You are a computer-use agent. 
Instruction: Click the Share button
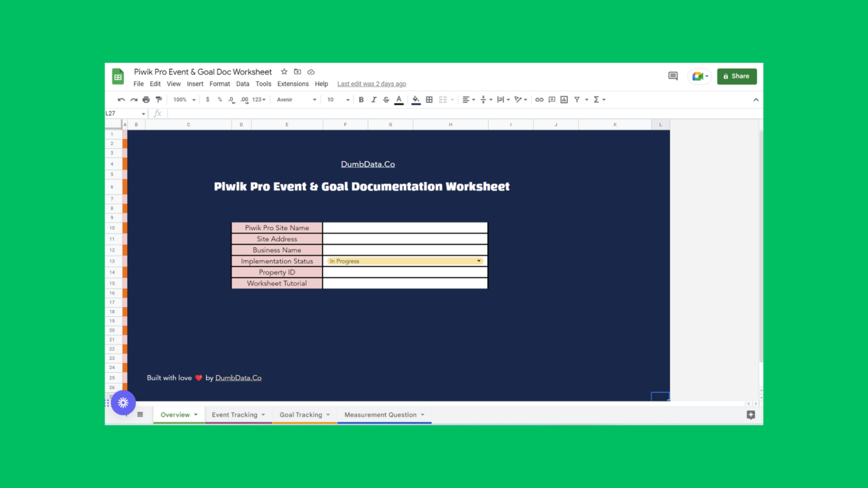(737, 76)
